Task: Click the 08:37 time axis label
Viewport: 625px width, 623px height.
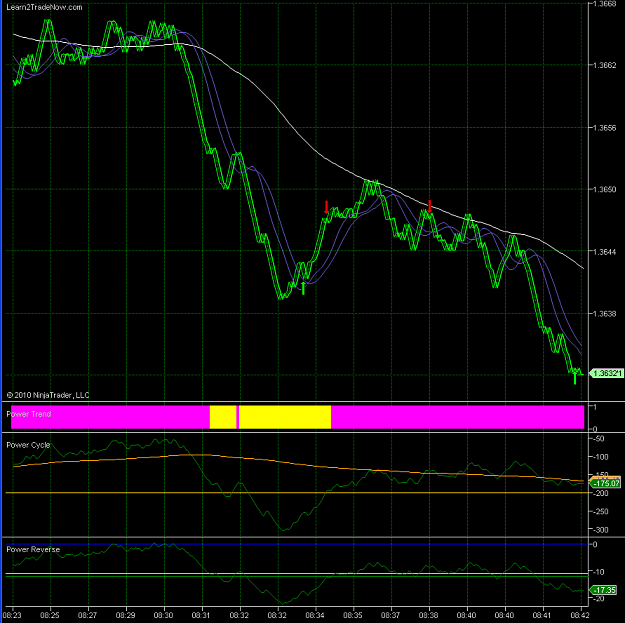Action: [391, 615]
